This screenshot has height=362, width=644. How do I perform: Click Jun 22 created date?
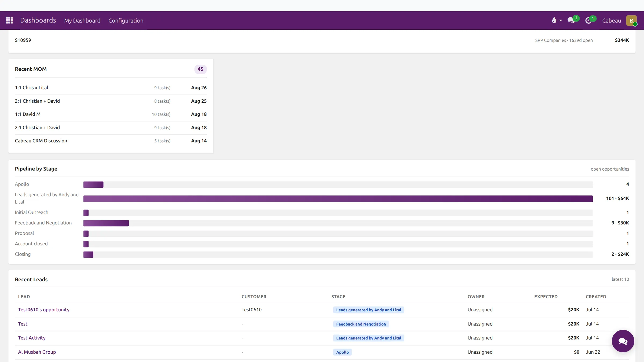tap(593, 352)
